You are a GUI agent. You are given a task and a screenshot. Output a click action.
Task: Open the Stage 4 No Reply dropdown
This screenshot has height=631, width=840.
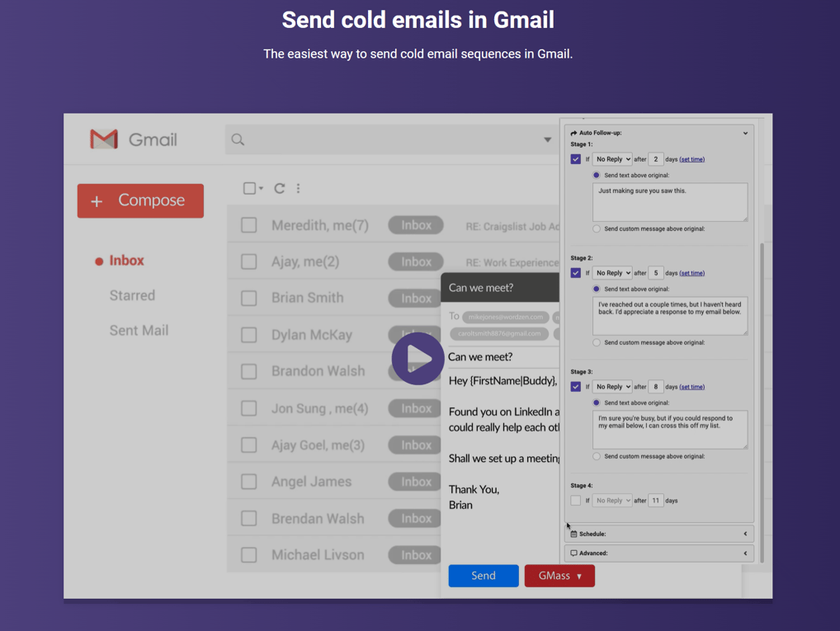tap(612, 501)
